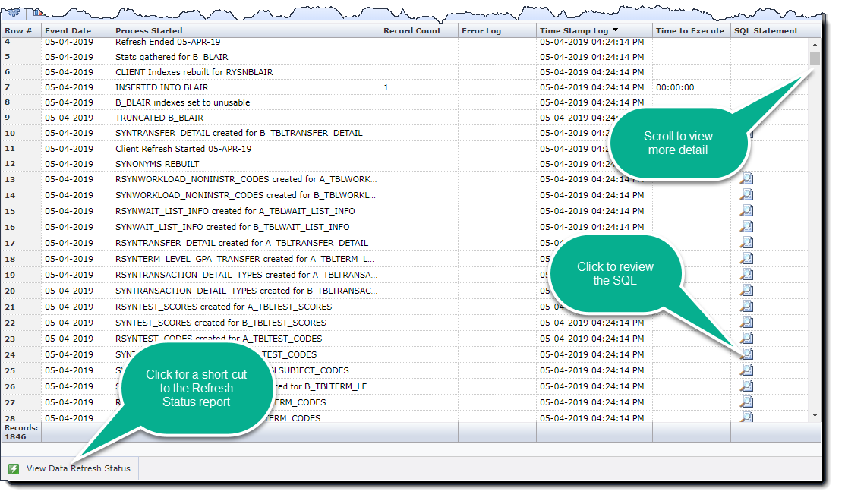Open SQL statement icon in row 26
The width and height of the screenshot is (845, 504).
pyautogui.click(x=746, y=386)
